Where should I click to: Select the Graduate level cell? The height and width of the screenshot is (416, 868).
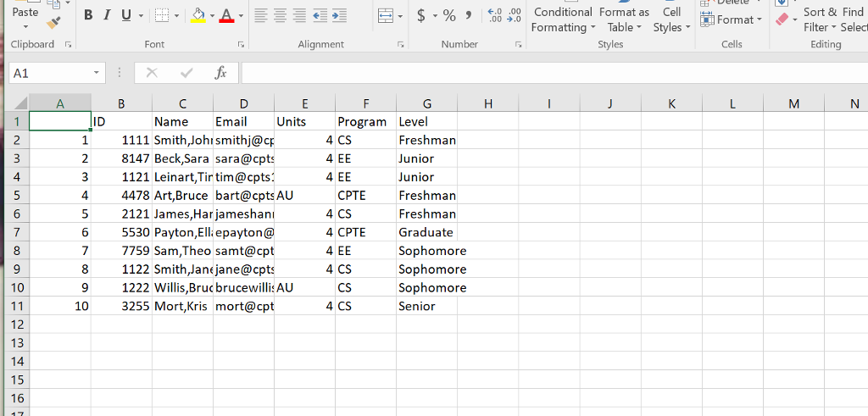(x=427, y=232)
